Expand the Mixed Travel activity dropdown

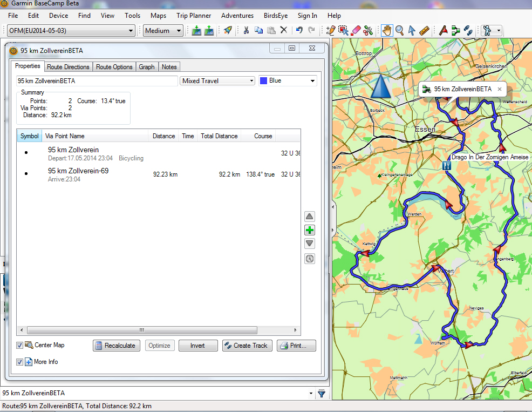tap(217, 81)
